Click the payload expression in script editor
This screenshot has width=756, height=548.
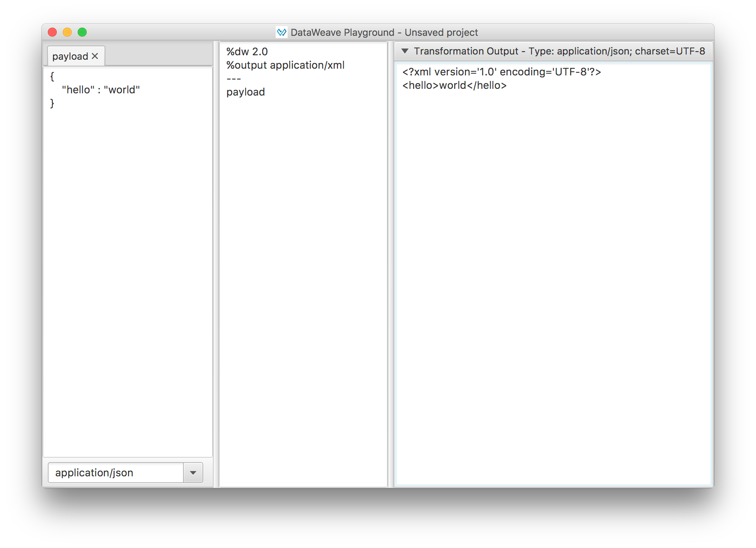point(245,92)
